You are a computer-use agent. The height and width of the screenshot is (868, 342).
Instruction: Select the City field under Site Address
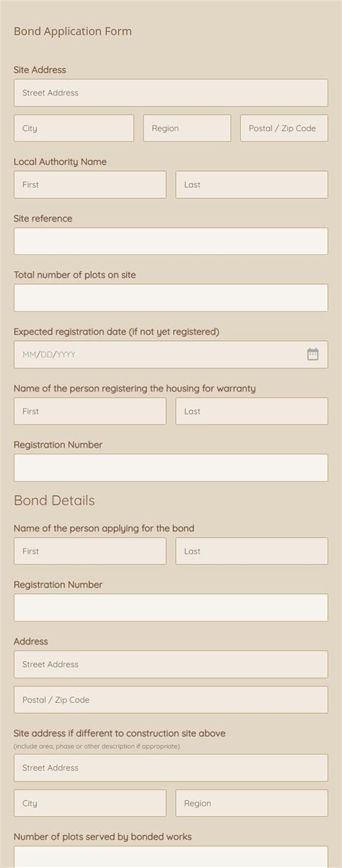(74, 128)
